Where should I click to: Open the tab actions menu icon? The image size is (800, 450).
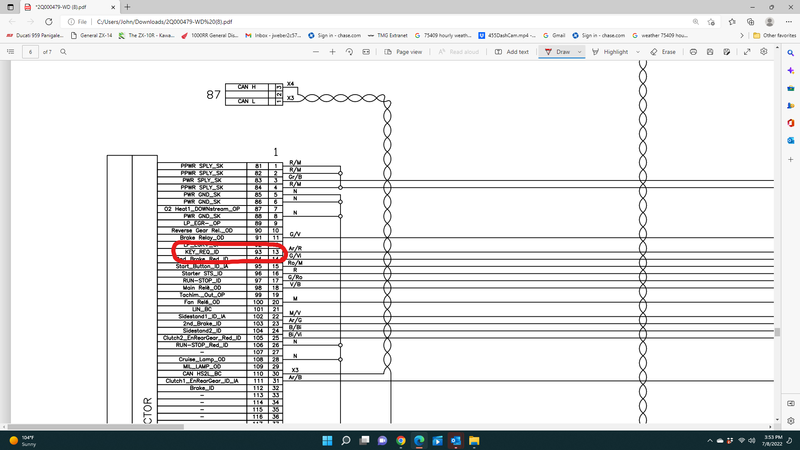10,7
